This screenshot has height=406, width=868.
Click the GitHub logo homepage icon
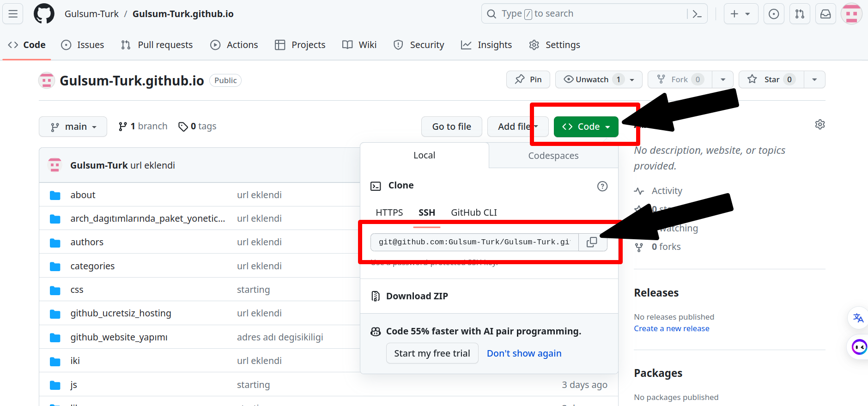click(44, 14)
